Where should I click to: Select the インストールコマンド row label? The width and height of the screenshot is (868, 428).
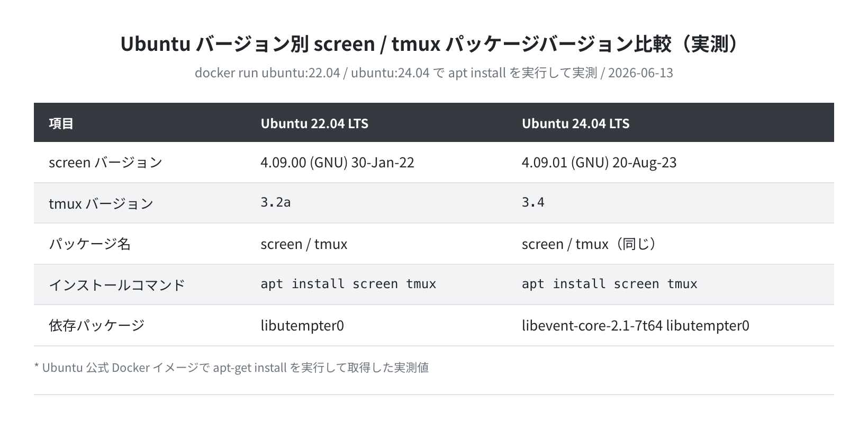[x=117, y=285]
